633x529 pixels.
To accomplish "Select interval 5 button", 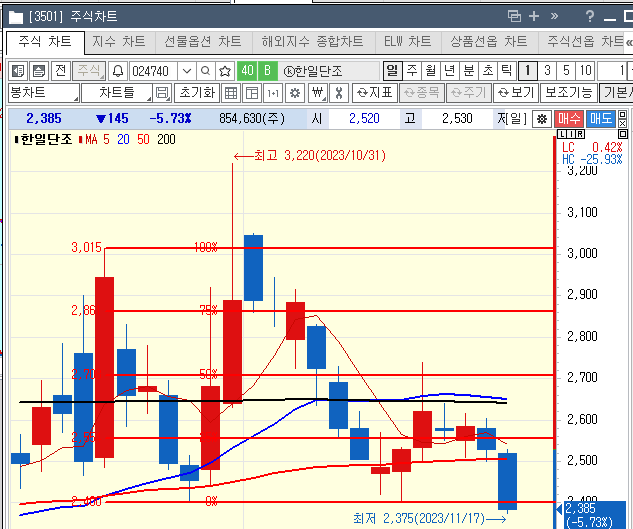I will [566, 71].
